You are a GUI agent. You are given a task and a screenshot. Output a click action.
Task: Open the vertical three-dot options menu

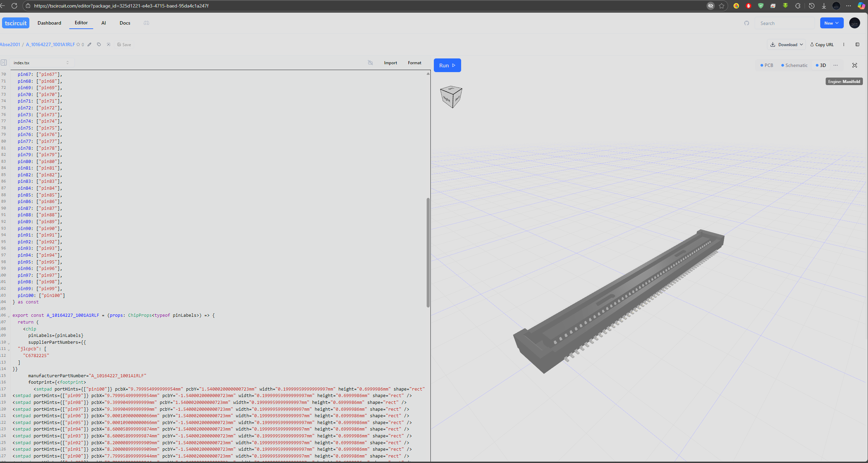[844, 44]
